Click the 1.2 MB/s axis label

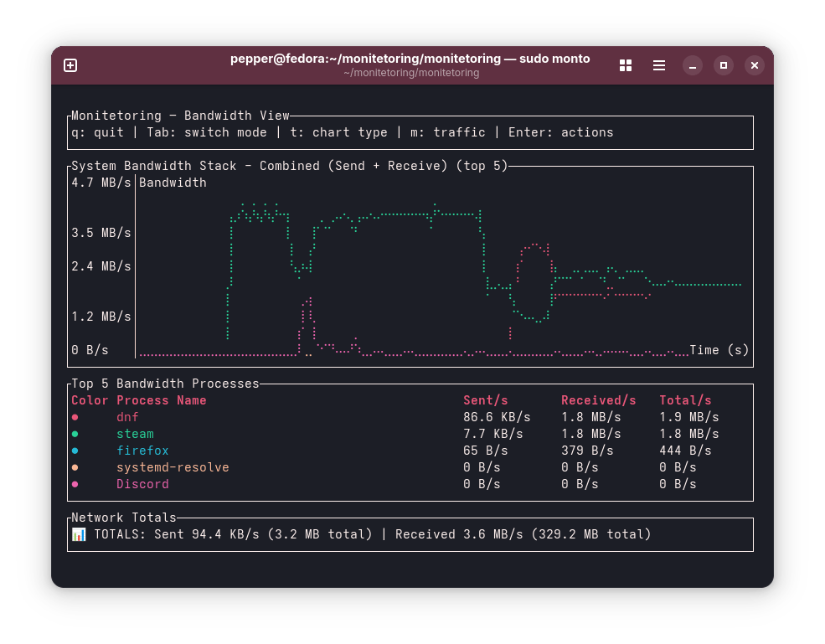click(x=101, y=317)
